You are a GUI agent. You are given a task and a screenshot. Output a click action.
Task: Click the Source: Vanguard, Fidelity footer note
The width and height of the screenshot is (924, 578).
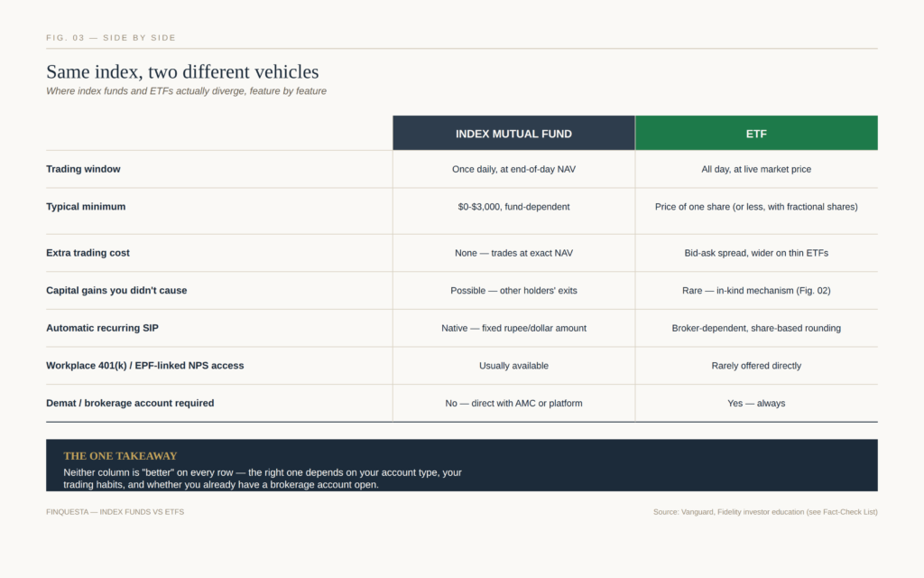tap(765, 512)
